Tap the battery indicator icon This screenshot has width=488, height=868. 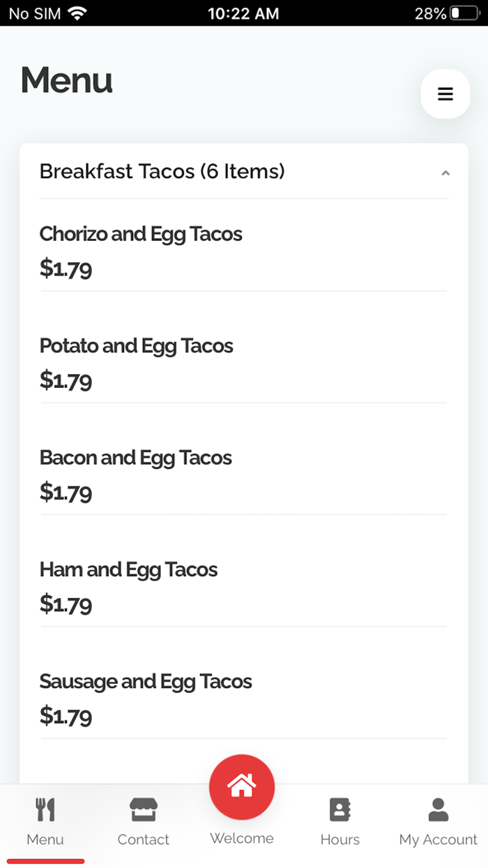465,13
